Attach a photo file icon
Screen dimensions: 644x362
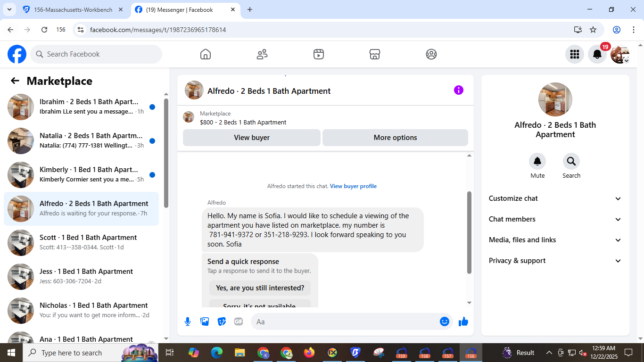point(205,321)
